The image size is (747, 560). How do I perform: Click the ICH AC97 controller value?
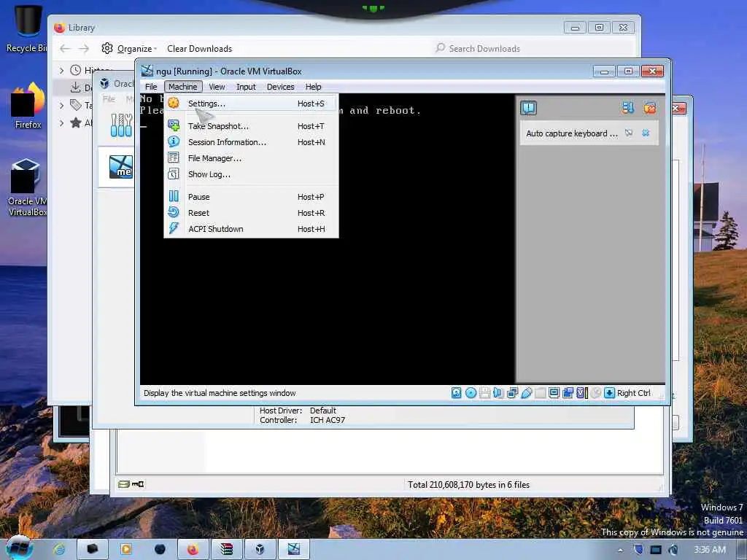[x=328, y=420]
